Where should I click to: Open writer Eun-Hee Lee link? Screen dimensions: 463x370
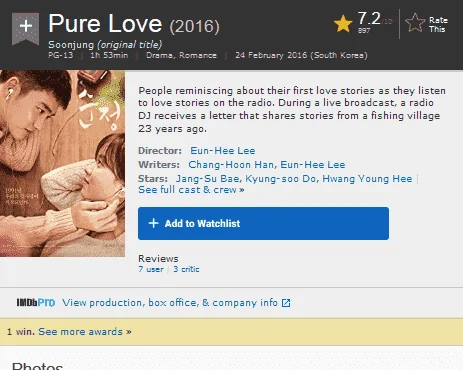click(313, 165)
